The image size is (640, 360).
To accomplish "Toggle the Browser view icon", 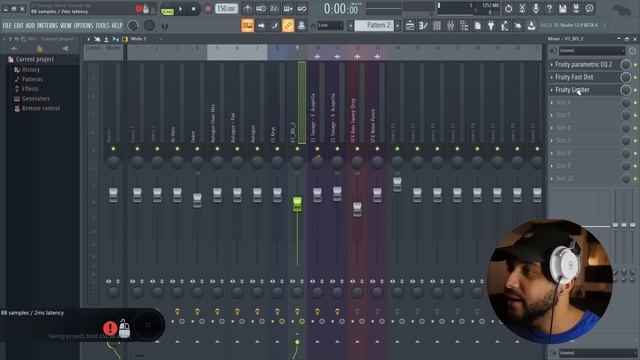I will pyautogui.click(x=464, y=26).
